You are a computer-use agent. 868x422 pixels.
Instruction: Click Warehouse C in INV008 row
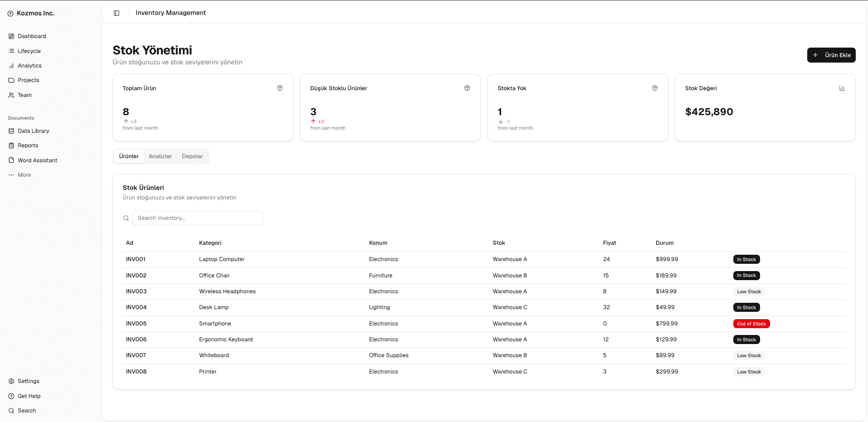click(x=510, y=372)
